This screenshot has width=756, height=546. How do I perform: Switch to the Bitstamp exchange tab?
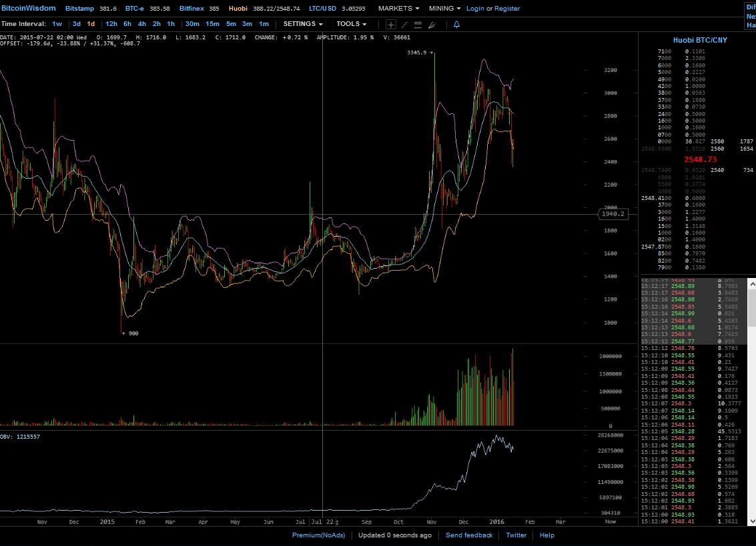79,9
